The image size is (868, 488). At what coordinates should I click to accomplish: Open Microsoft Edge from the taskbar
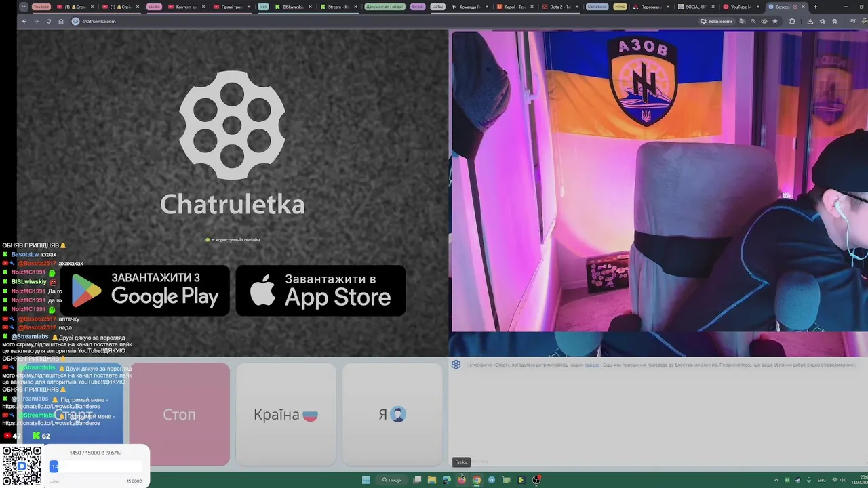click(x=447, y=480)
